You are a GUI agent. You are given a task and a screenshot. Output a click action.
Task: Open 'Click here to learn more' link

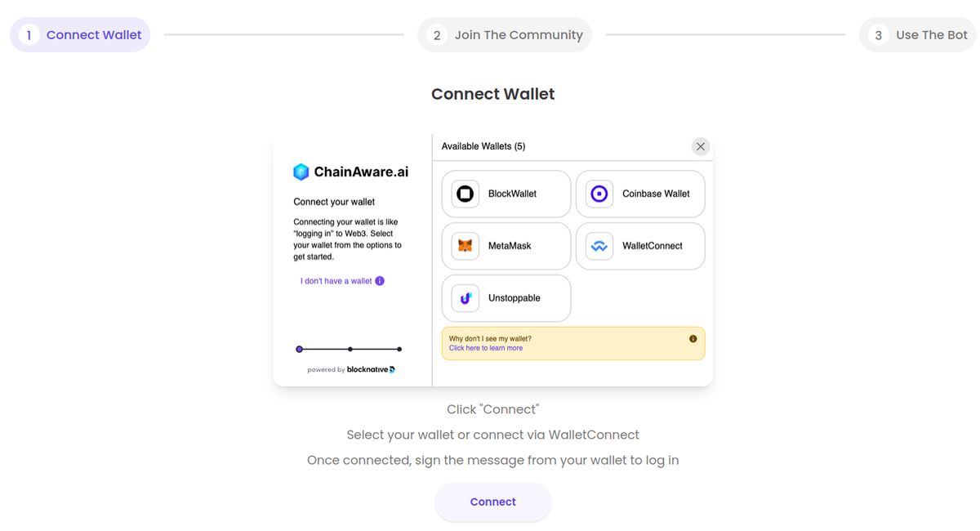pyautogui.click(x=486, y=348)
